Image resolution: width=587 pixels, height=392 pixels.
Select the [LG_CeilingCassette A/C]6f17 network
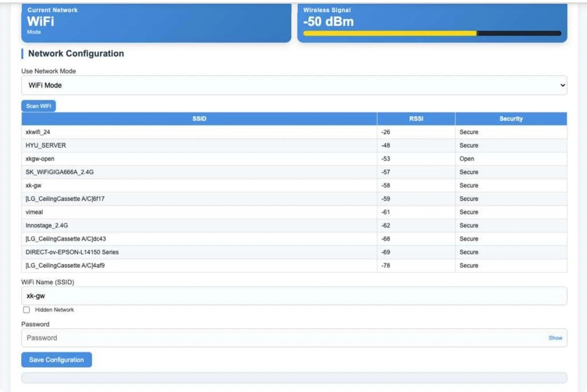click(x=294, y=198)
